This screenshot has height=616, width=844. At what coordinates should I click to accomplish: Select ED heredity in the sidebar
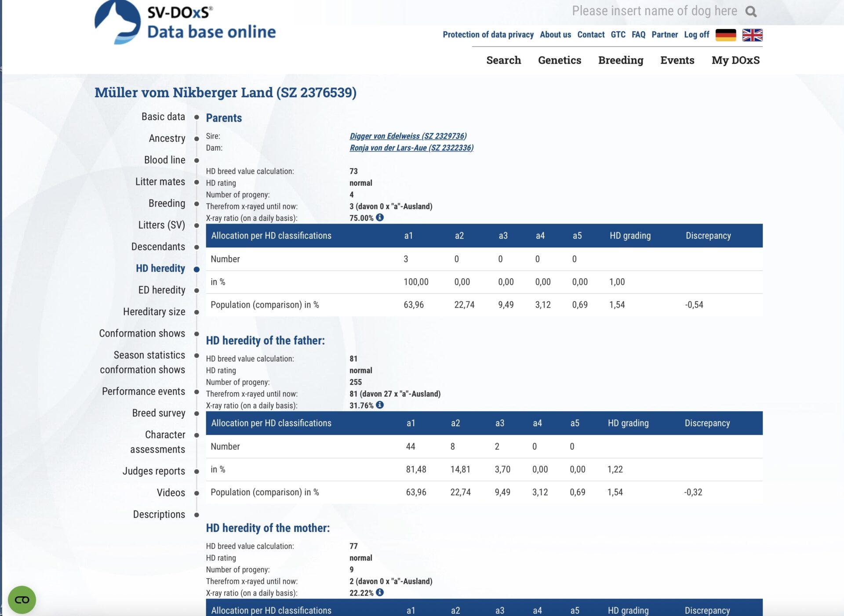pos(162,290)
